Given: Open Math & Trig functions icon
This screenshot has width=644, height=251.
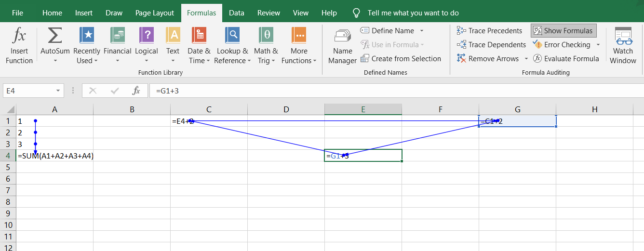Looking at the screenshot, I should click(266, 36).
